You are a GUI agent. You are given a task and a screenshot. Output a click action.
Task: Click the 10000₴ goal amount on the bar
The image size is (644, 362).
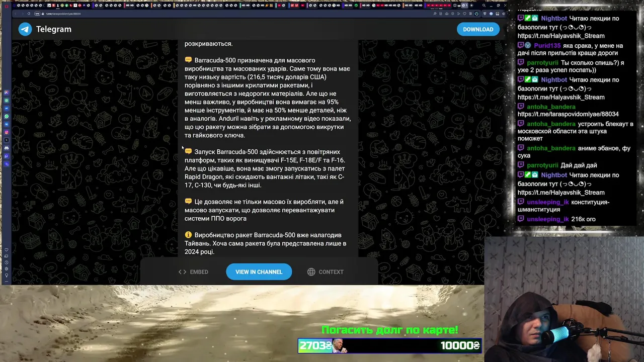tap(460, 345)
